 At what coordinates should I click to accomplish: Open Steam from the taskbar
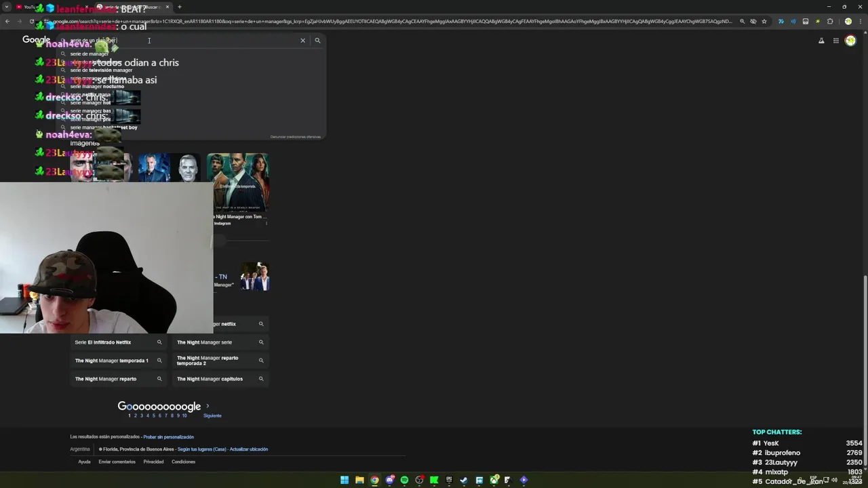pyautogui.click(x=464, y=481)
